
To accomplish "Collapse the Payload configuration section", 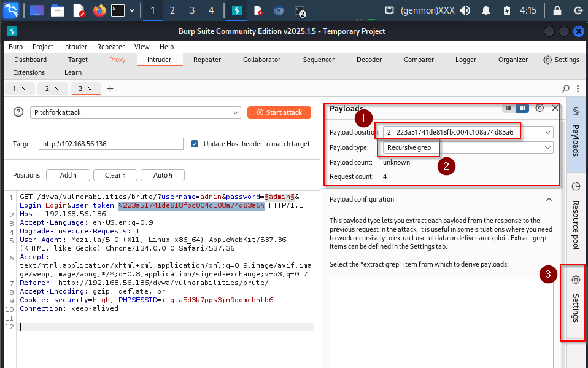I will pos(548,199).
